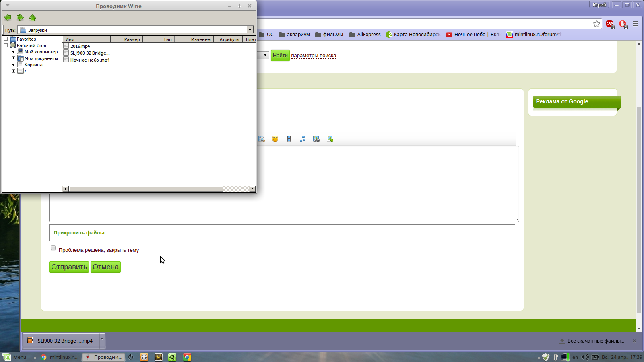Screen dimensions: 644x362
Task: Go up one folder with the up arrow
Action: point(33,17)
